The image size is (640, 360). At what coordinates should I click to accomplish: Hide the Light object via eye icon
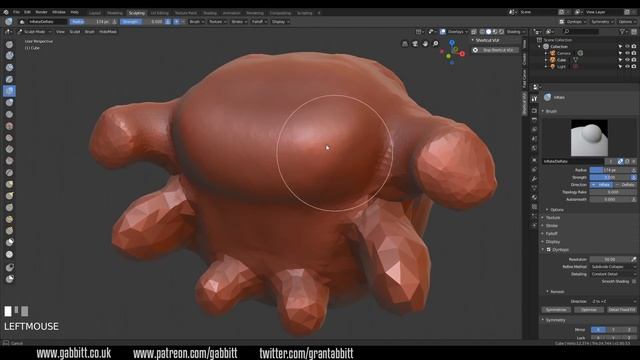click(627, 66)
